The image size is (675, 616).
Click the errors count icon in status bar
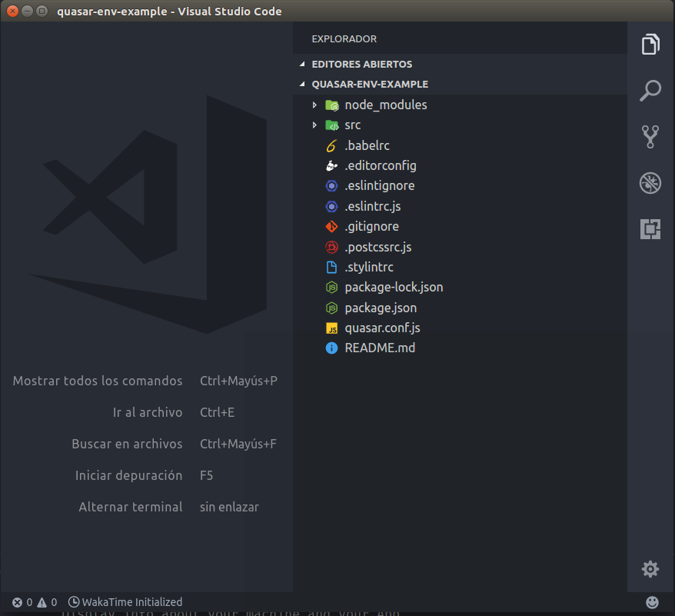[17, 602]
